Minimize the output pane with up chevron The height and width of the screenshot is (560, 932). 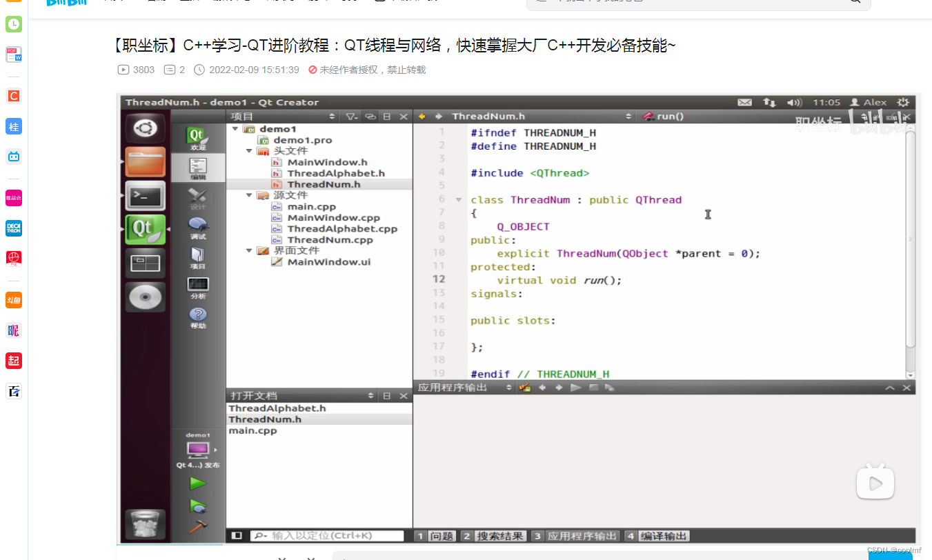click(891, 388)
